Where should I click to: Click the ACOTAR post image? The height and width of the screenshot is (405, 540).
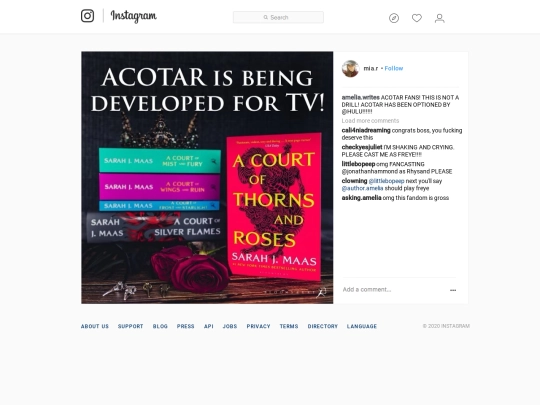[x=207, y=177]
